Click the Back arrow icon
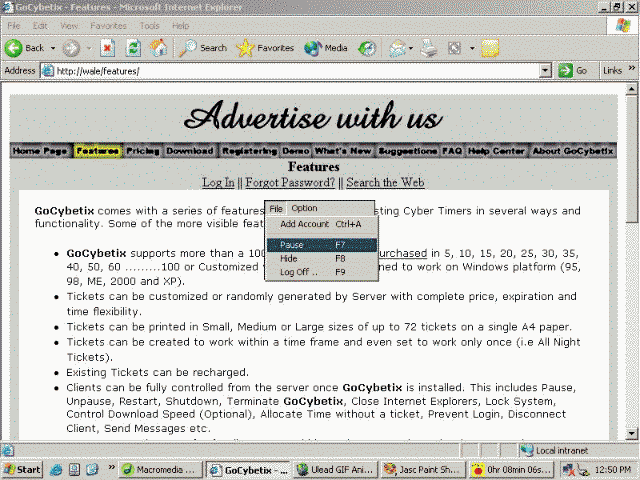 [13, 48]
